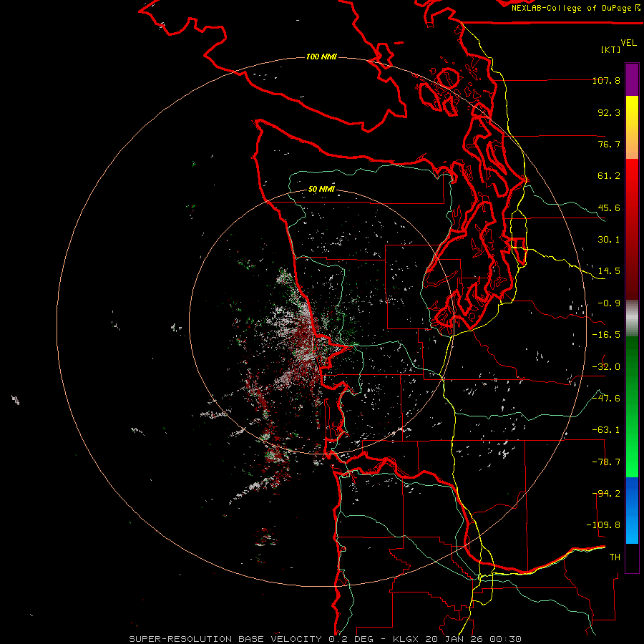Click the blue segment of the color bar
The width and height of the screenshot is (644, 644).
pyautogui.click(x=632, y=510)
